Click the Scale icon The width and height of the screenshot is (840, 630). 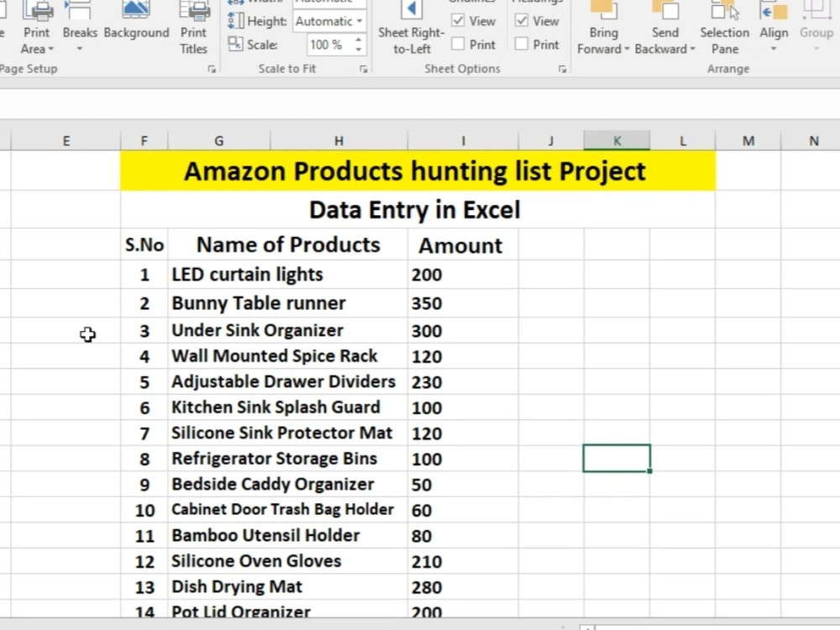point(235,44)
